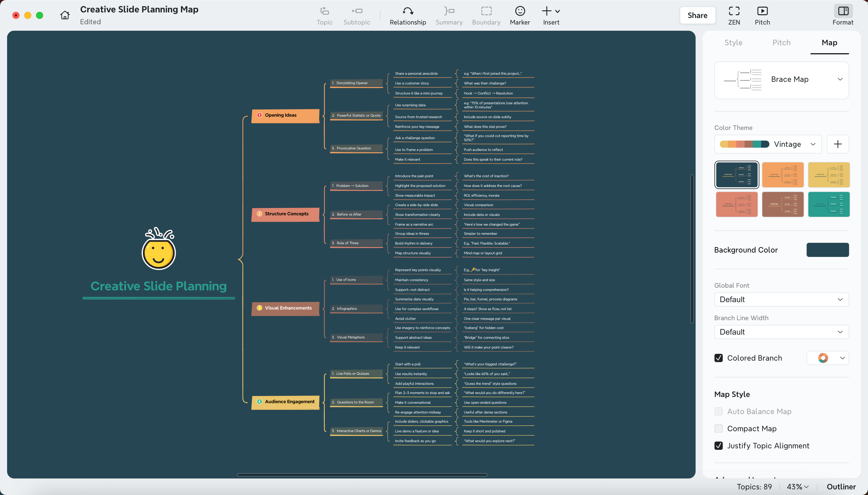This screenshot has height=495, width=868.
Task: Switch to the Style tab
Action: click(x=733, y=43)
